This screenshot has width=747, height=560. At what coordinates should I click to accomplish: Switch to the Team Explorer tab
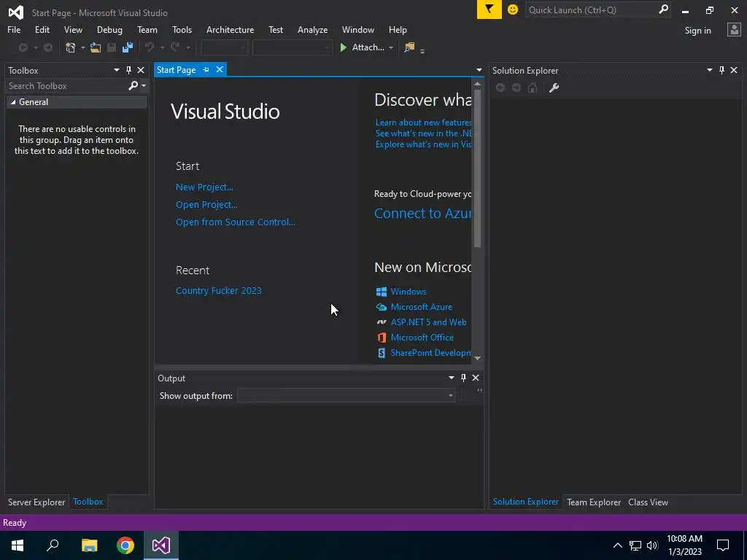coord(594,502)
